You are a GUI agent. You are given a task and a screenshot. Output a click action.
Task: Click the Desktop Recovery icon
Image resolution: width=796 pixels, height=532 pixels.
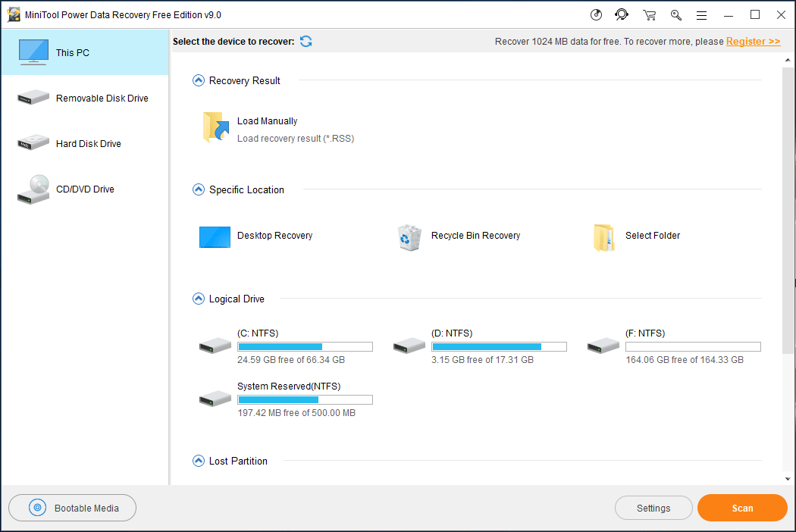(x=215, y=236)
